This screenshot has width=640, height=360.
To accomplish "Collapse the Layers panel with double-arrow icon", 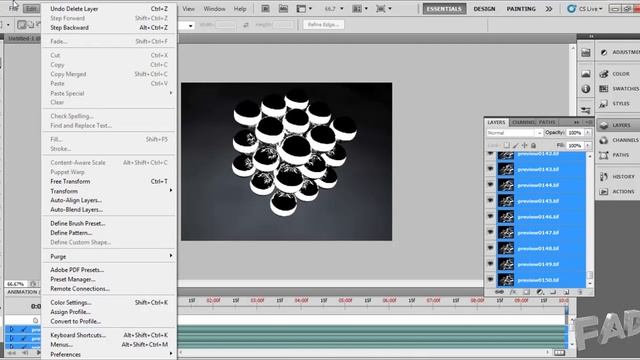I will [x=576, y=122].
